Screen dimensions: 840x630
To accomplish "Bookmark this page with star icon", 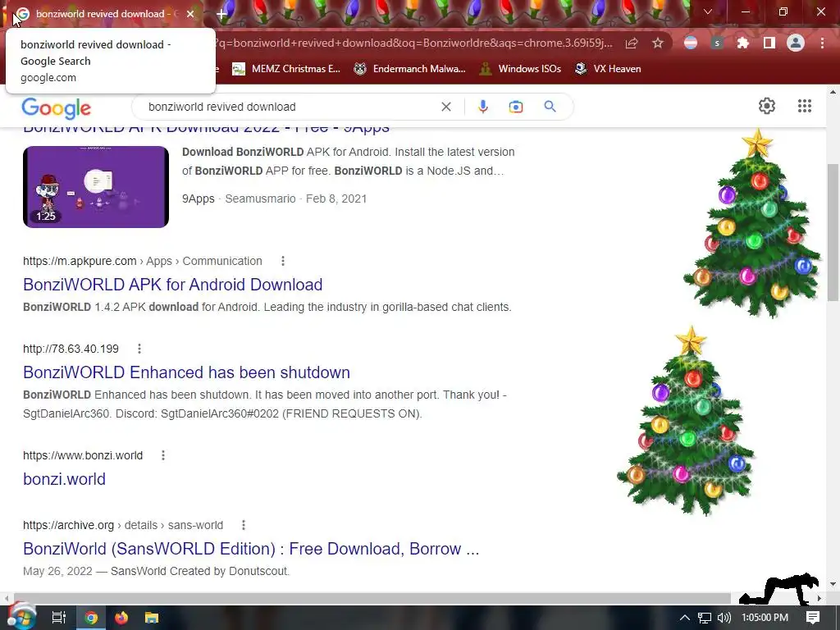I will 658,43.
